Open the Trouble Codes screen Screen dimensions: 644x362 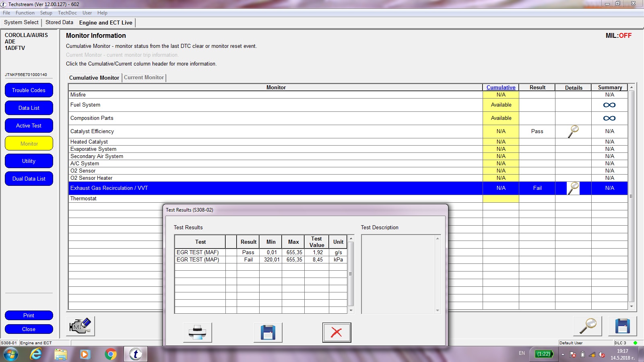tap(29, 90)
